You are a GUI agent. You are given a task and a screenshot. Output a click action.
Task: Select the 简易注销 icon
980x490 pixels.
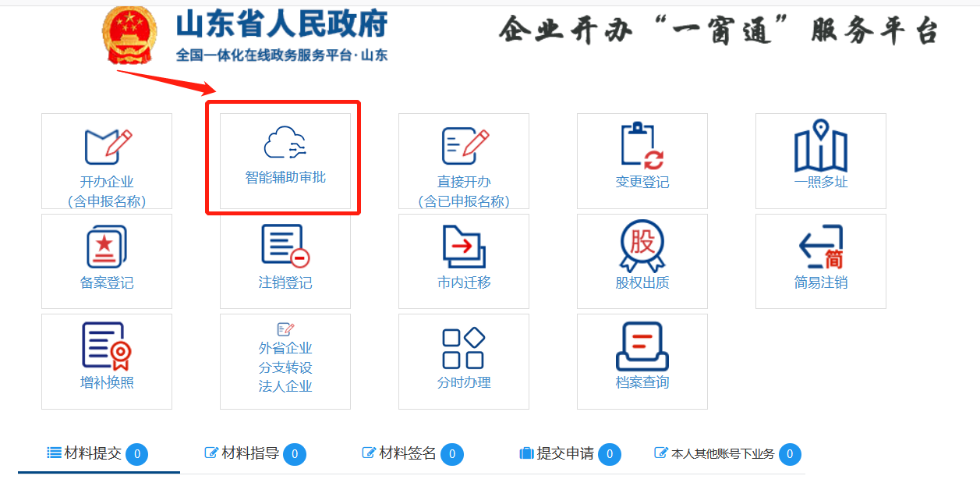click(x=820, y=247)
